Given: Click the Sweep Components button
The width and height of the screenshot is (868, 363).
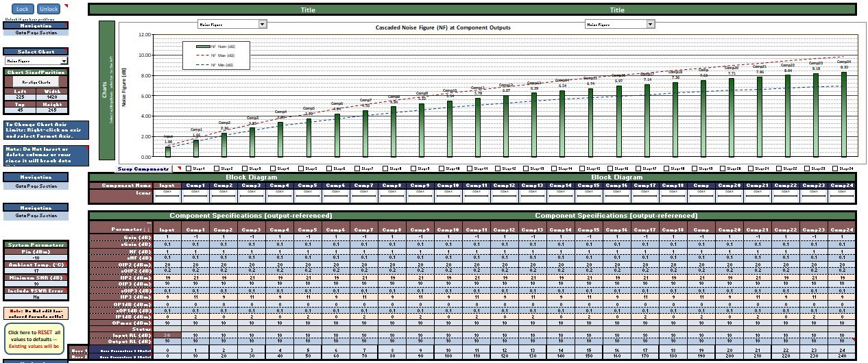Looking at the screenshot, I should point(143,168).
